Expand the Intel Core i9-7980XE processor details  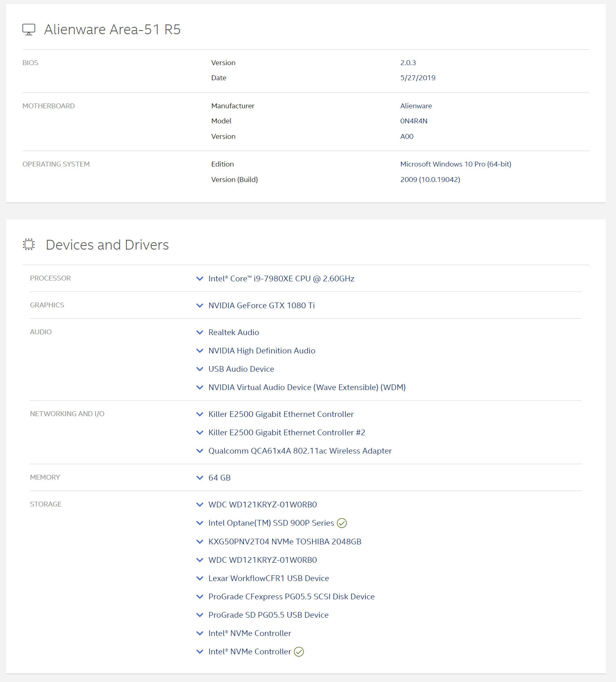click(x=200, y=279)
